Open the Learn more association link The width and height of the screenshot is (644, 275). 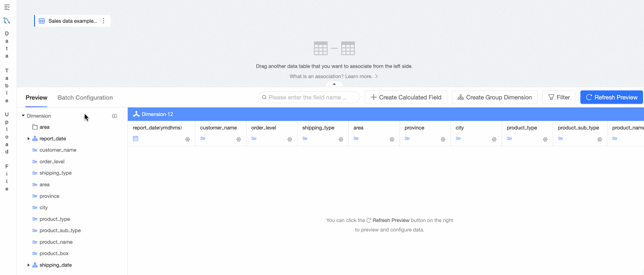334,76
